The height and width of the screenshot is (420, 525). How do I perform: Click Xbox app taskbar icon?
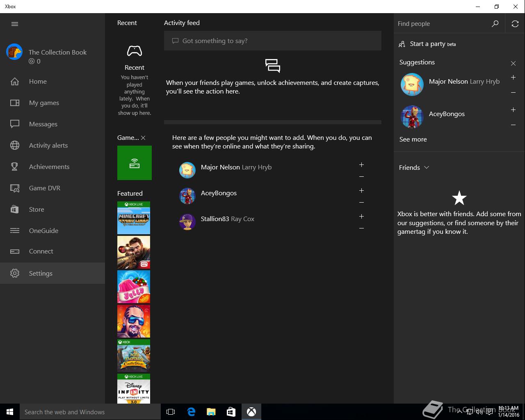pyautogui.click(x=251, y=412)
